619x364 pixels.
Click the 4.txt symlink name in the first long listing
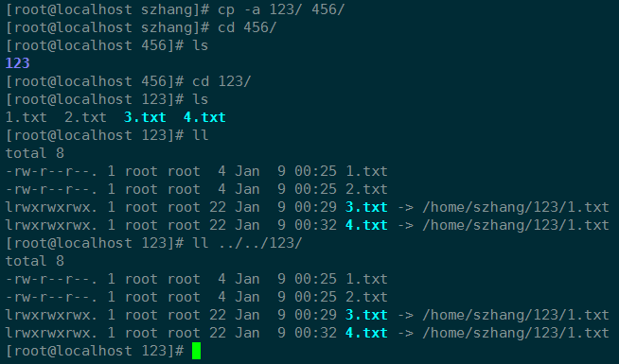(x=366, y=225)
